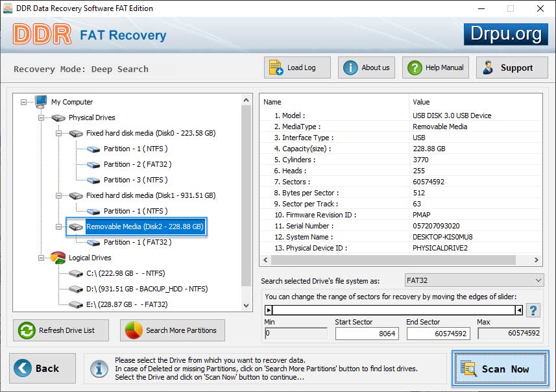Click the details table left scroll arrow
Image resolution: width=556 pixels, height=392 pixels.
click(265, 260)
